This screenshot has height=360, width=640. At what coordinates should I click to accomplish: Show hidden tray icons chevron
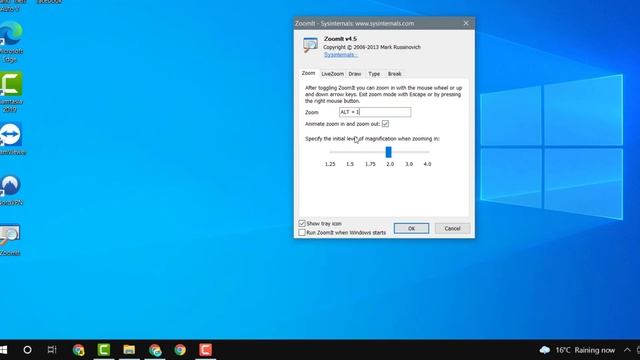point(627,350)
